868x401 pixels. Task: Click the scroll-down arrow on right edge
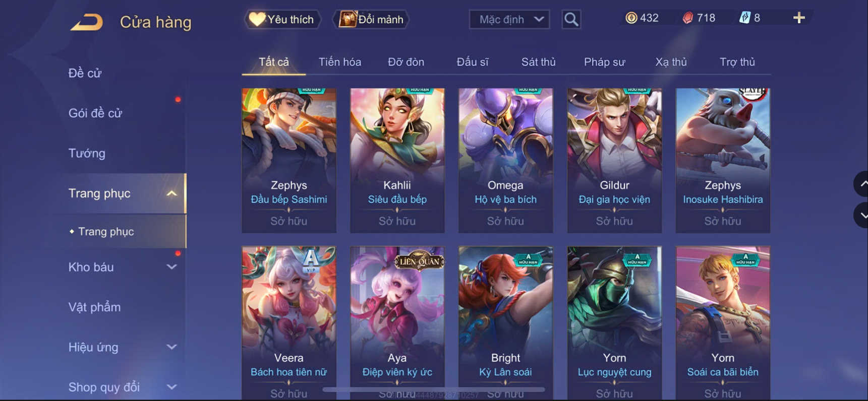(x=861, y=215)
